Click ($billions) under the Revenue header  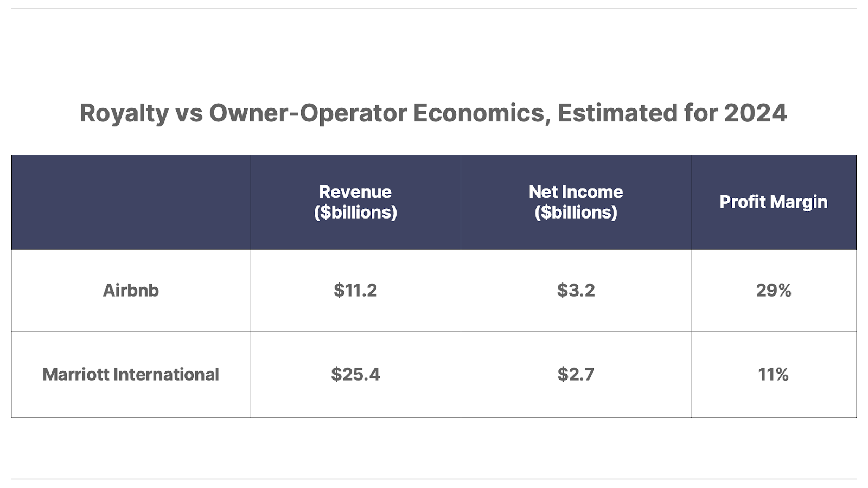tap(355, 213)
